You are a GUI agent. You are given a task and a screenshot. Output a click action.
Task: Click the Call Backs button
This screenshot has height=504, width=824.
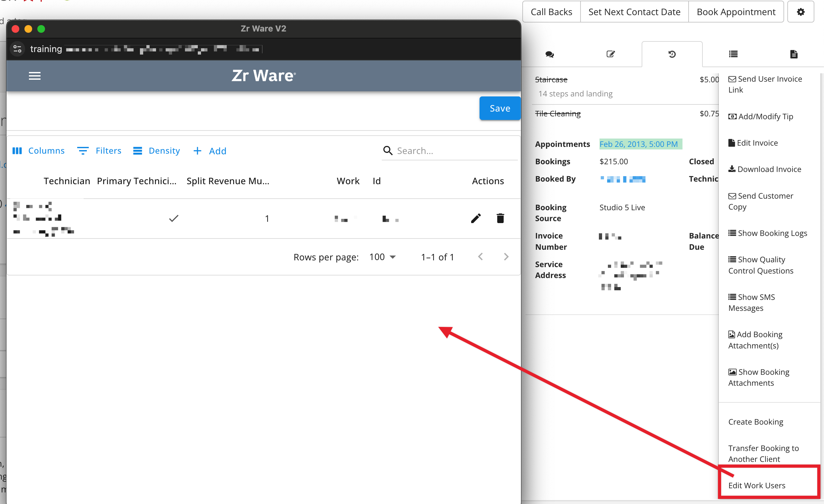552,12
